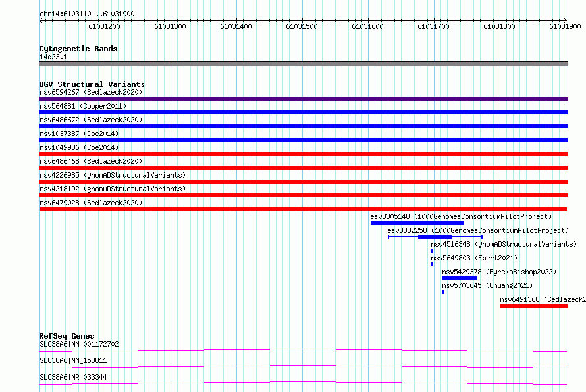Open nsv4218192 (gnomADStructuralVariants) label
This screenshot has height=392, width=586.
tap(113, 189)
